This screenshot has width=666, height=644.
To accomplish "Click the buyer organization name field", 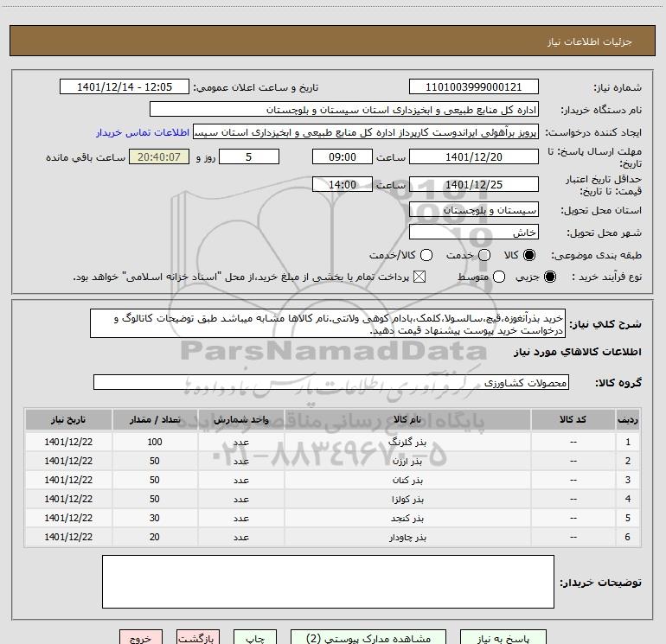I will click(x=344, y=109).
